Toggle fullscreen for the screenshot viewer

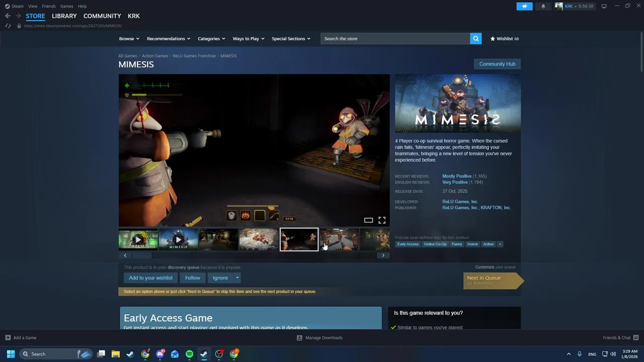click(x=382, y=220)
